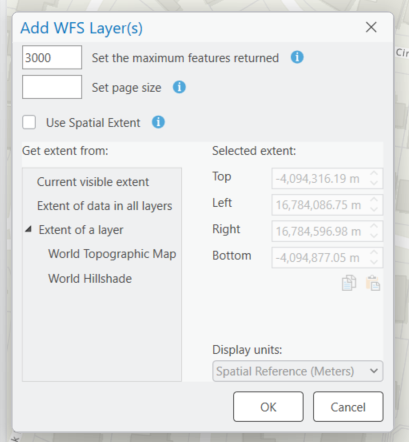Viewport: 409px width, 442px height.
Task: Click the Right extent value field
Action: (327, 231)
